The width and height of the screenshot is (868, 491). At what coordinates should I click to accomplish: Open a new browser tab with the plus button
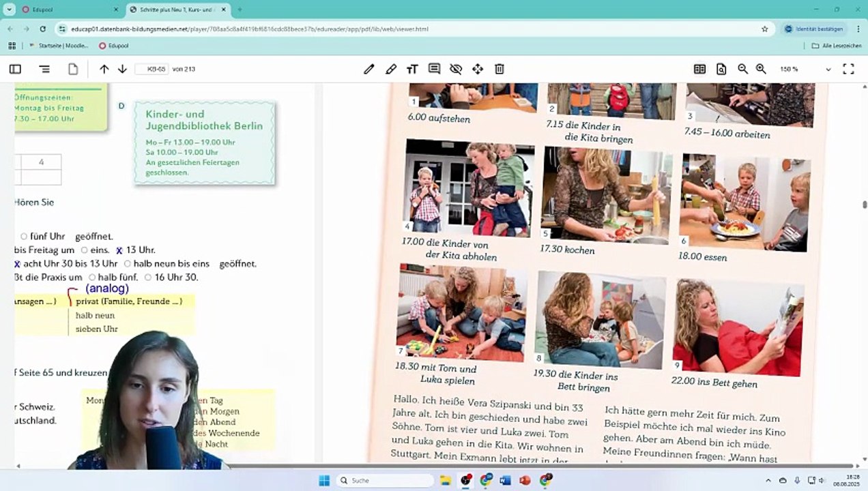(x=240, y=10)
